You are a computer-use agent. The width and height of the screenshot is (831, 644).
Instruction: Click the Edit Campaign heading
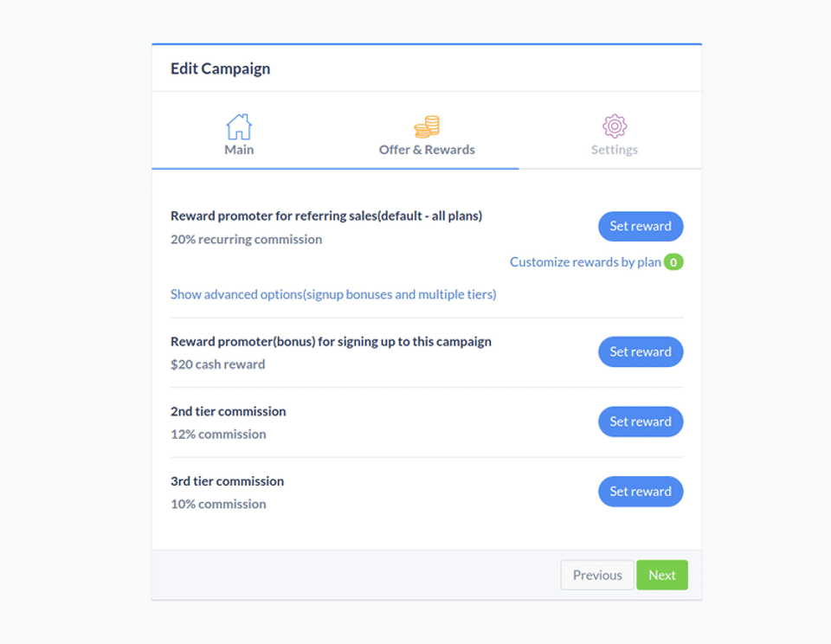pyautogui.click(x=220, y=68)
